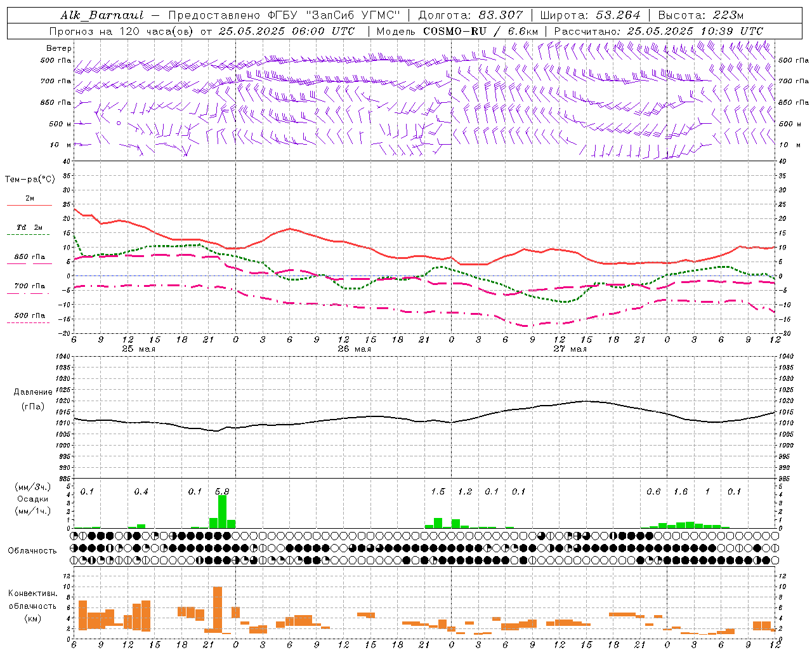Click the 0.6 precipitation total value
The image size is (812, 650).
click(x=653, y=491)
